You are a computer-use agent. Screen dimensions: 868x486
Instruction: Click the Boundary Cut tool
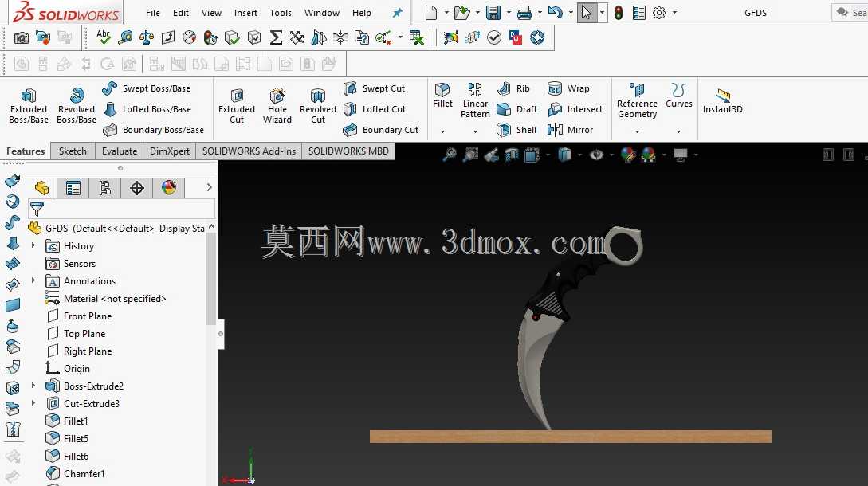click(x=381, y=130)
